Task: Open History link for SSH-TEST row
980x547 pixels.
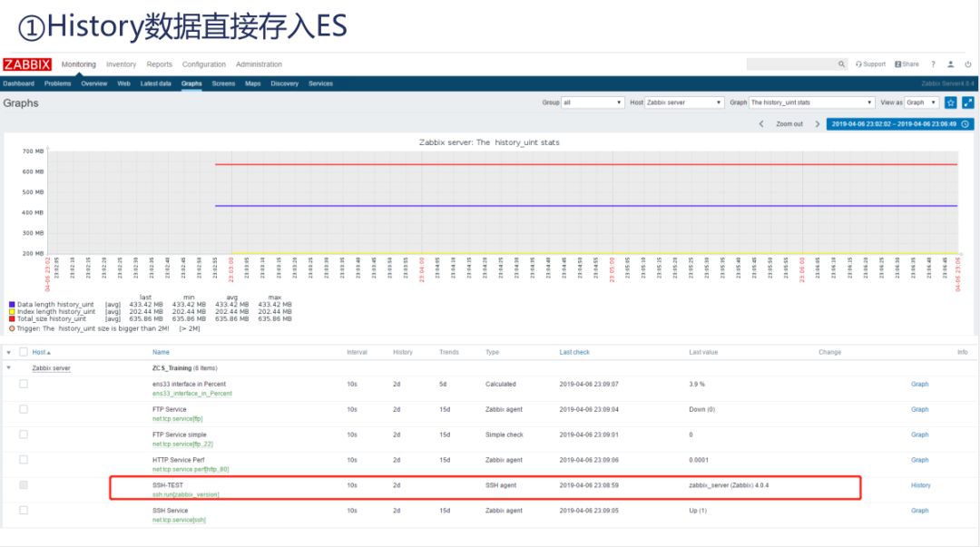Action: tap(921, 485)
